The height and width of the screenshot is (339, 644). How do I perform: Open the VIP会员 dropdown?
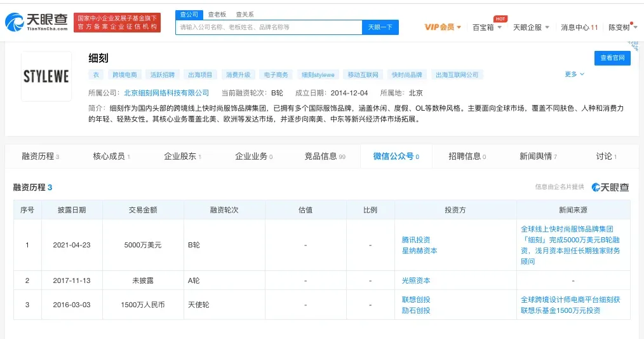point(443,27)
